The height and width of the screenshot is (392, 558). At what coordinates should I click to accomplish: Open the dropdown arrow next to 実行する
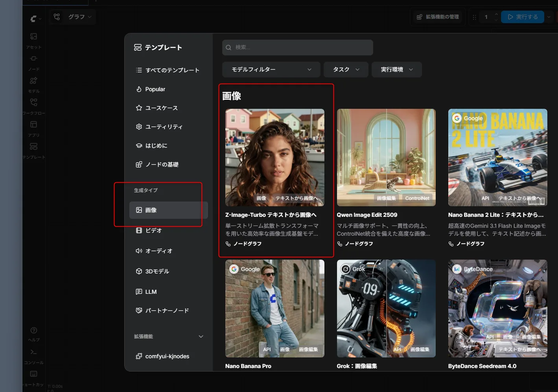point(549,17)
